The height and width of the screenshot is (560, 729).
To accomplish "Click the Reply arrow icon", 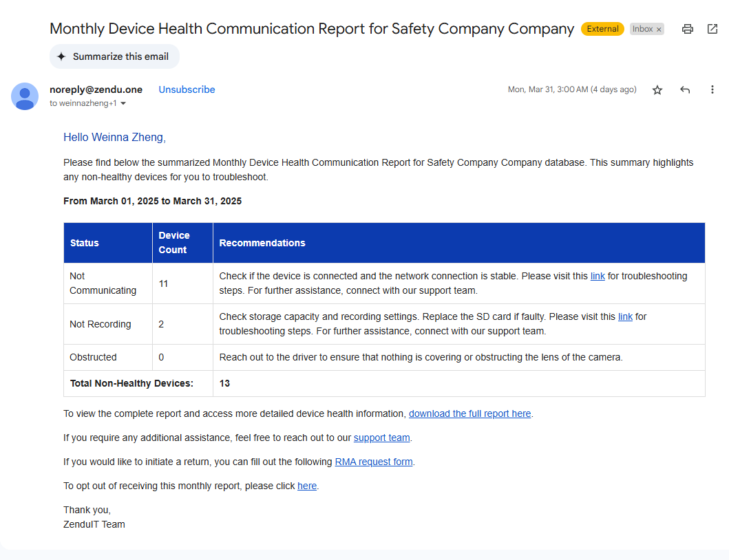I will (685, 90).
